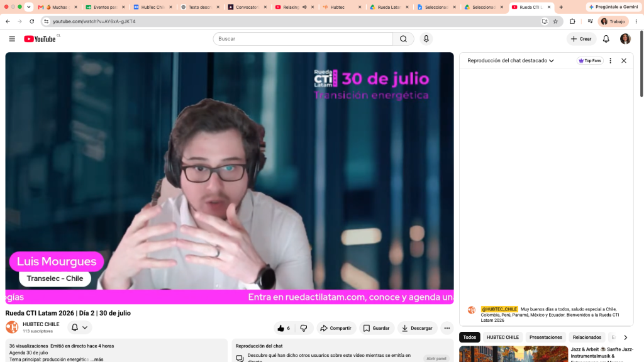Open Jazz & Arbeit video thumbnail
Screen dimensions: 644x362
pos(513,354)
